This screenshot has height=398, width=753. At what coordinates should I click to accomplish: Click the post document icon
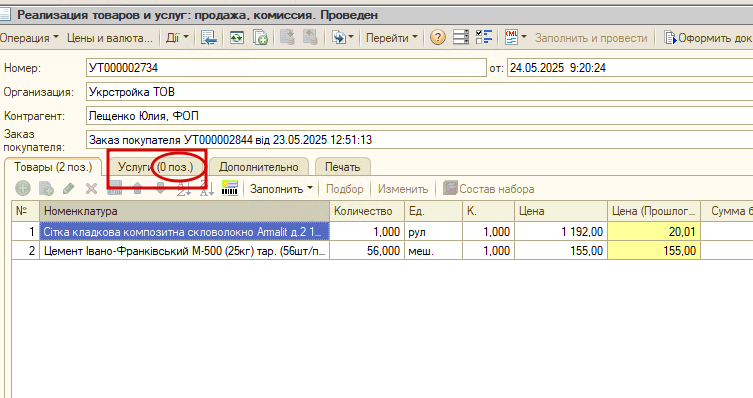[287, 37]
